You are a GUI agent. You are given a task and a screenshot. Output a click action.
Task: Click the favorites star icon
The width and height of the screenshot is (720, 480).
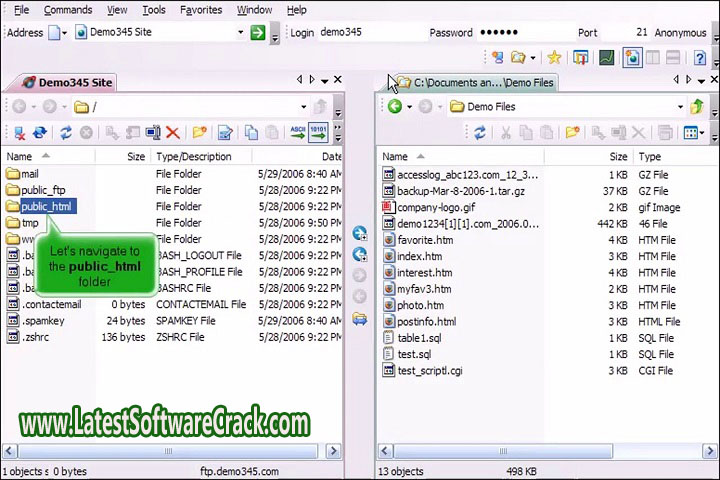point(554,58)
